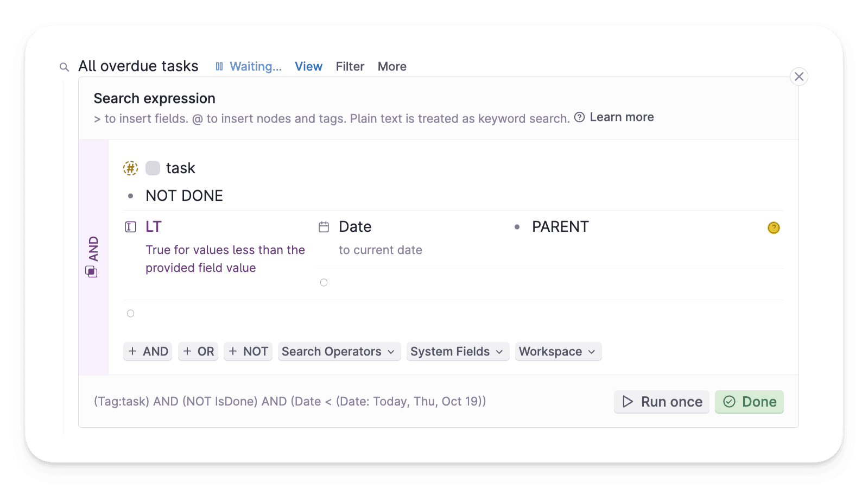Open the Learn more link

622,117
